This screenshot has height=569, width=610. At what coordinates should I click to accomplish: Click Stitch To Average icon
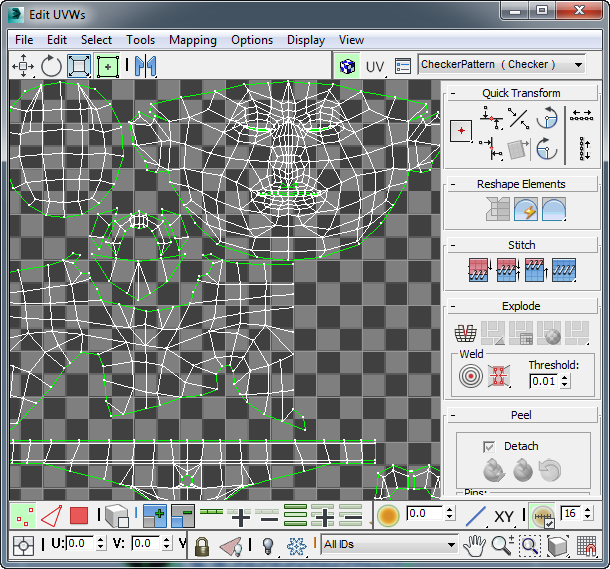tap(507, 270)
